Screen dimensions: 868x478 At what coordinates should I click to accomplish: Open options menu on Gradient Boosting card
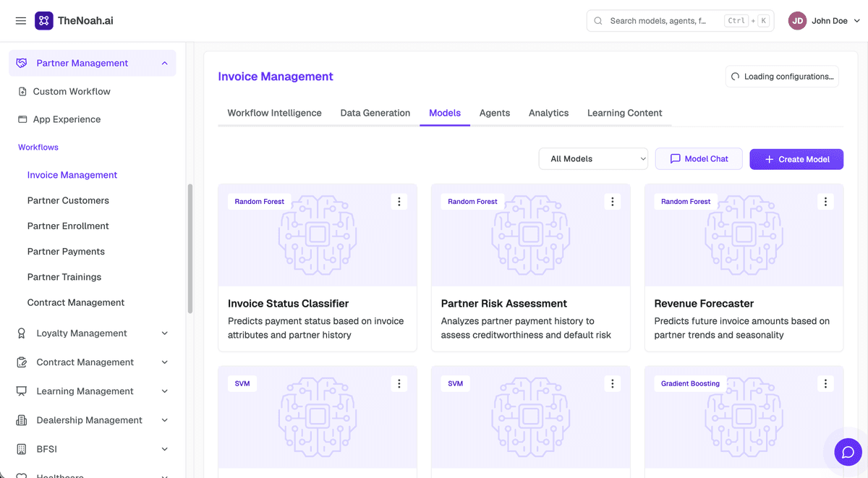pyautogui.click(x=825, y=383)
